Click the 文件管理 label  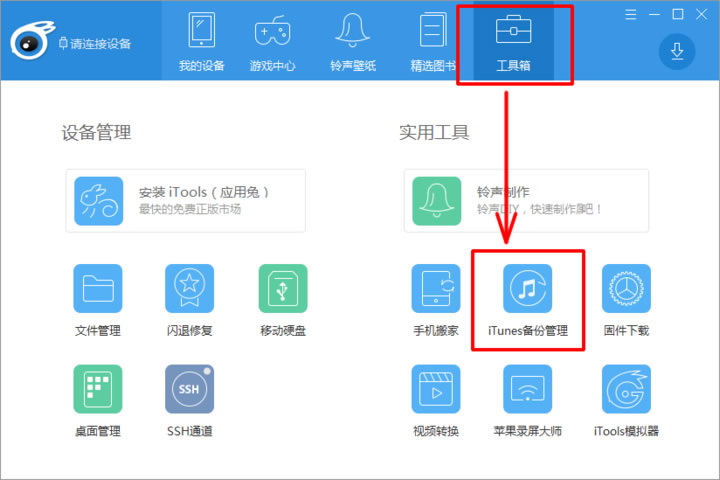point(98,331)
